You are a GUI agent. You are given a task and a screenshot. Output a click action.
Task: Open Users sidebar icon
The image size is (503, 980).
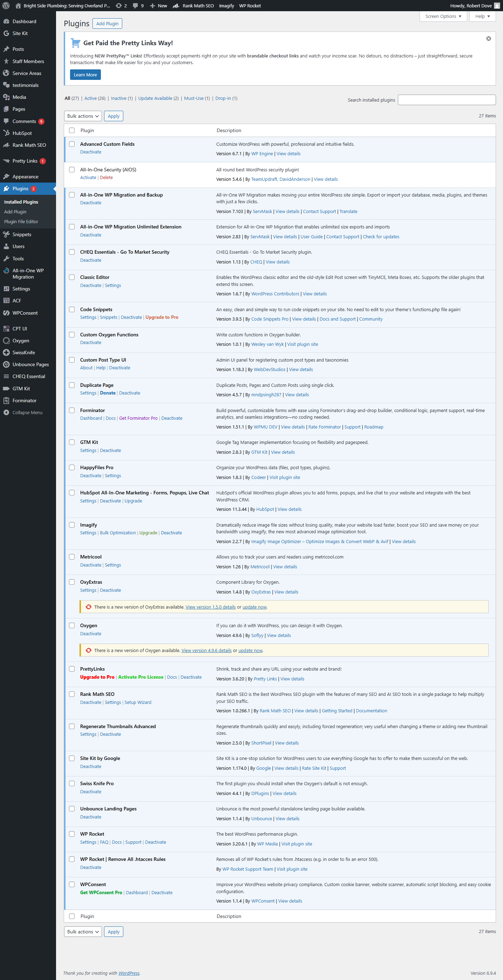tap(6, 247)
